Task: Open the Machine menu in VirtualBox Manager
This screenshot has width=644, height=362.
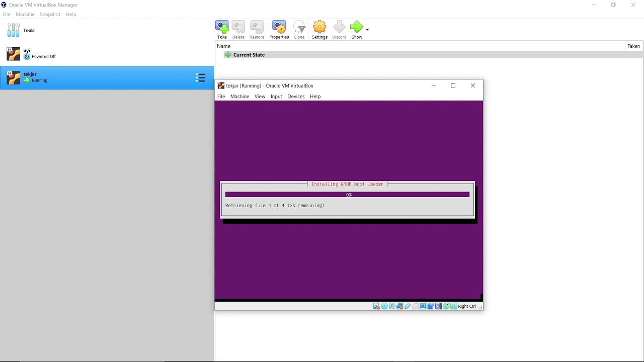Action: (25, 15)
